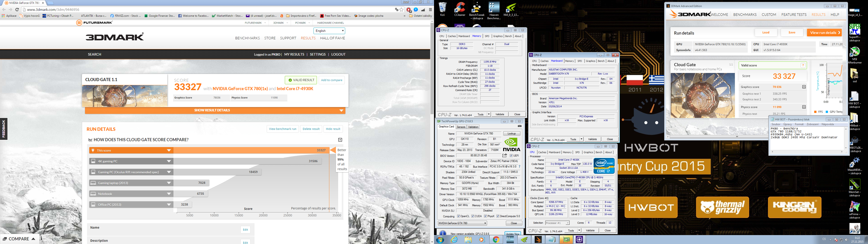868x244 pixels.
Task: Click View benchmark run button
Action: (x=283, y=129)
